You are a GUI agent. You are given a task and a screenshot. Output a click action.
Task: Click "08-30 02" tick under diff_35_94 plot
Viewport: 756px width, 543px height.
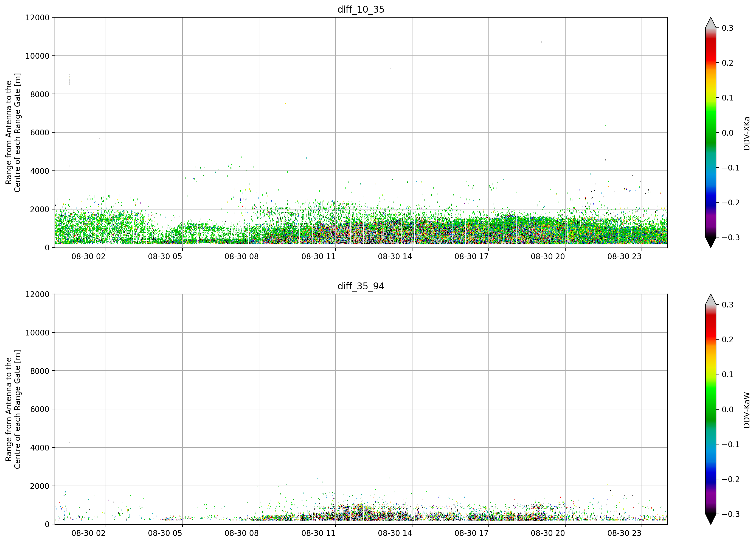point(88,533)
